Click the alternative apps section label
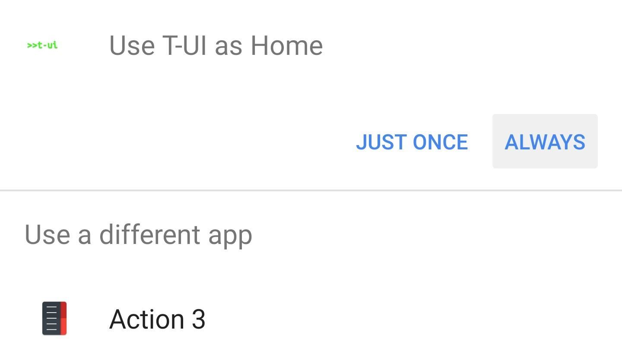This screenshot has width=622, height=364. [138, 235]
